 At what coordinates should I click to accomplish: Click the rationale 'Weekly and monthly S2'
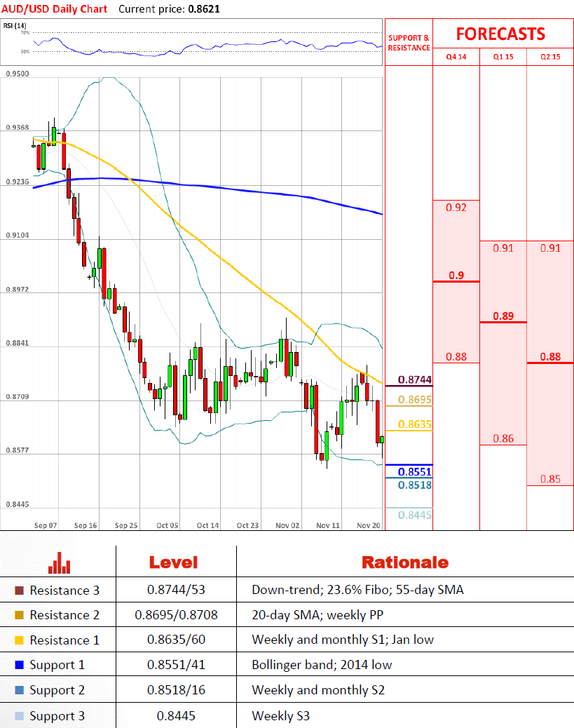pos(318,690)
